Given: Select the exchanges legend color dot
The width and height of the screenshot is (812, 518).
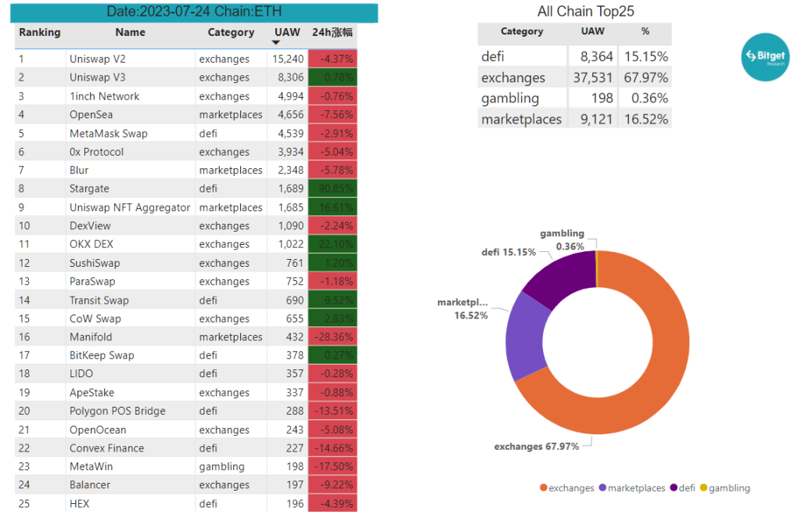Looking at the screenshot, I should (543, 487).
